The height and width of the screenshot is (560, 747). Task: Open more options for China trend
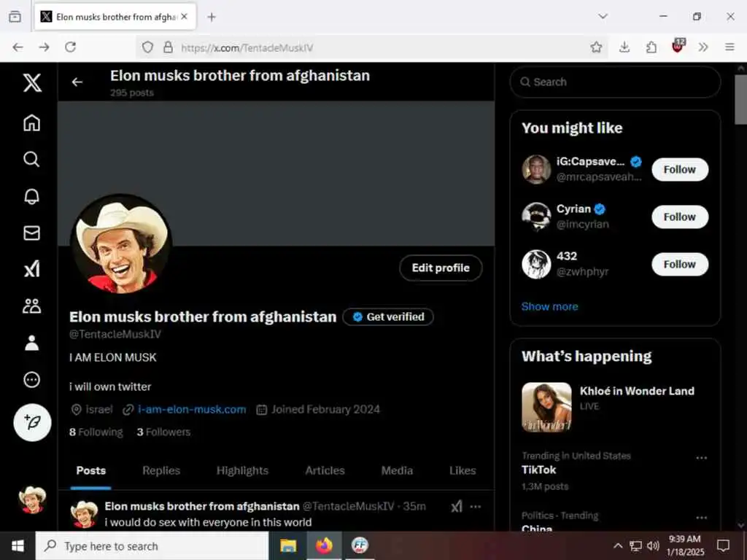(701, 518)
